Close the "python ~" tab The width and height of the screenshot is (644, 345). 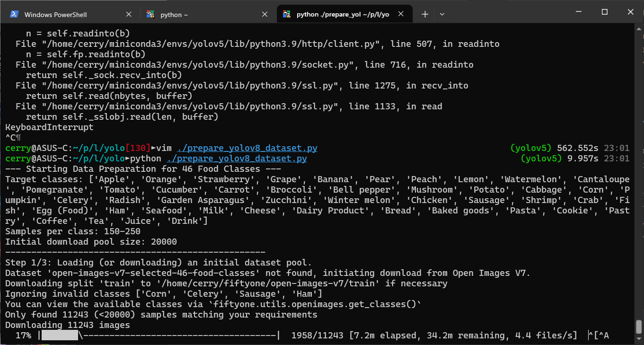[x=265, y=14]
